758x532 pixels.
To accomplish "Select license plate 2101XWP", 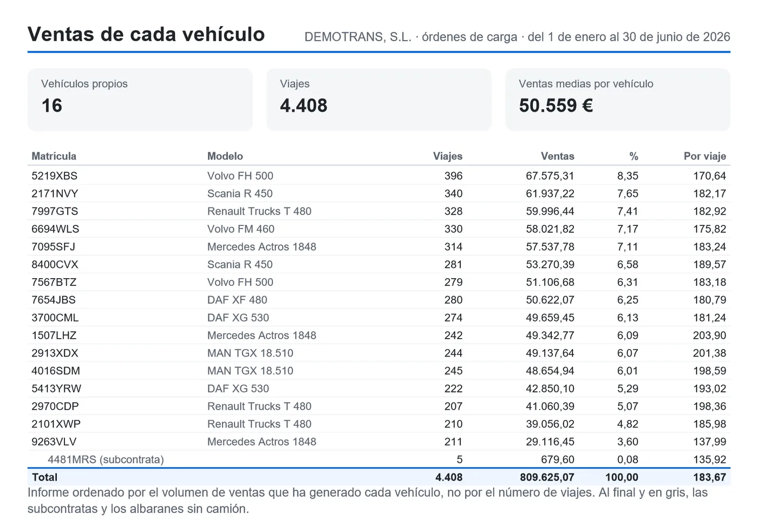I will point(56,424).
